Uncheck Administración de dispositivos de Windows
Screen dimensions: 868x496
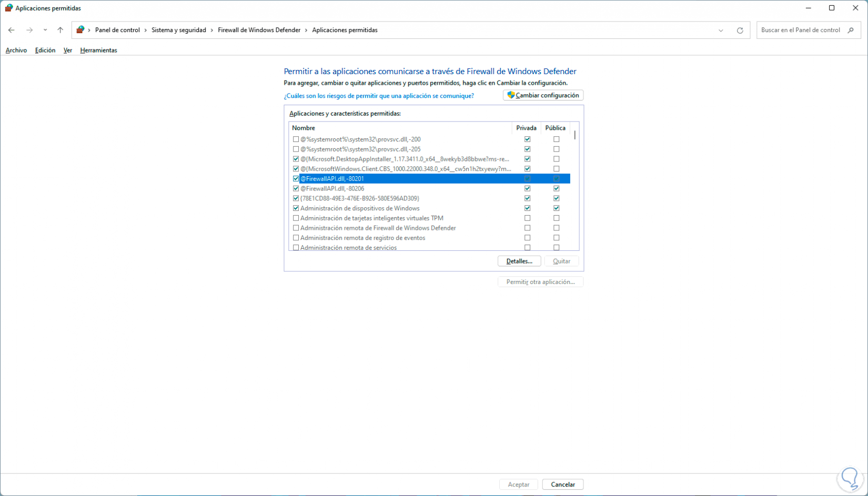click(296, 208)
